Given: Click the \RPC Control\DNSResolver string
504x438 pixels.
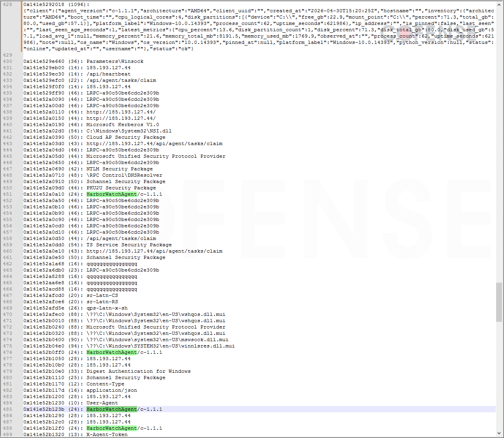Looking at the screenshot, I should 124,175.
